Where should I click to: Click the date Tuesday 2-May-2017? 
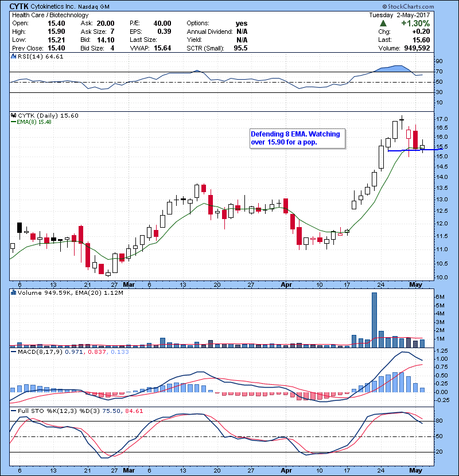tap(399, 15)
